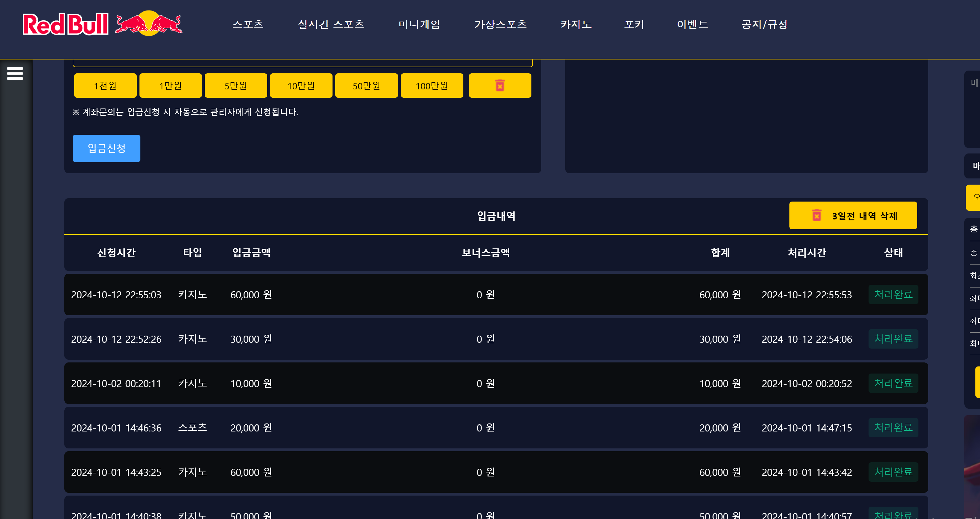The image size is (980, 519).
Task: Open the 미니게임 menu
Action: 419,24
